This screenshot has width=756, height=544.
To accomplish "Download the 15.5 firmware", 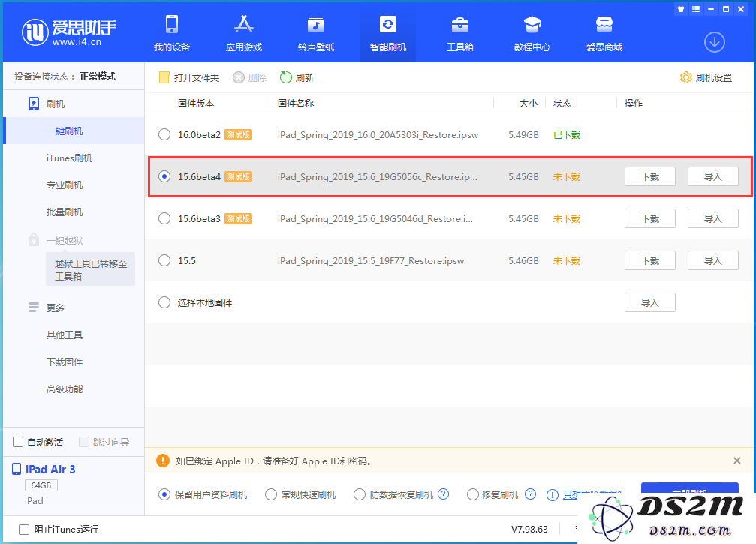I will click(x=650, y=260).
